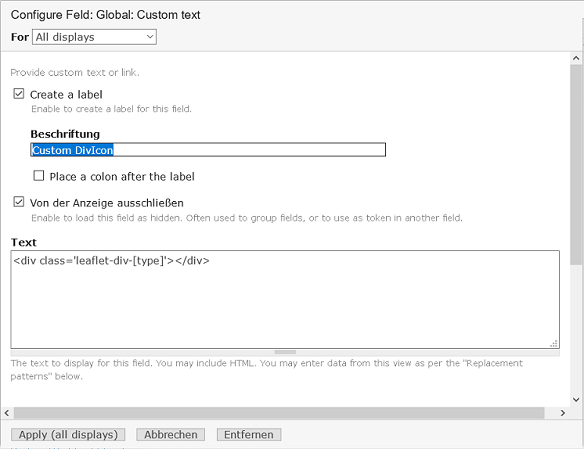
Task: Click the grippie bar below Text area
Action: pyautogui.click(x=285, y=352)
